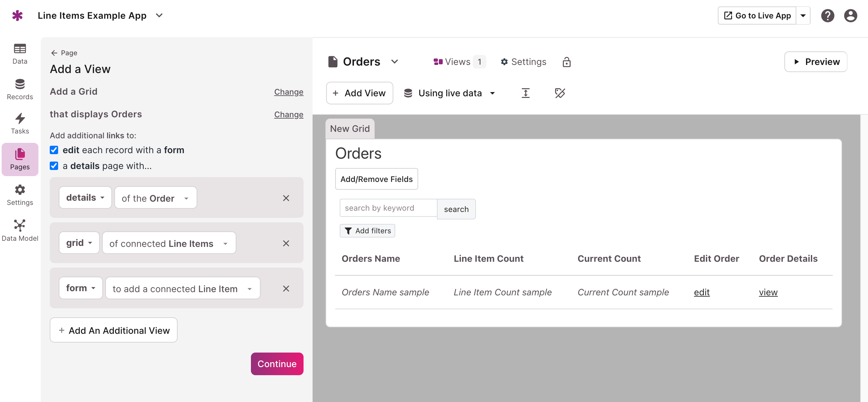Expand the details view type dropdown

click(85, 198)
